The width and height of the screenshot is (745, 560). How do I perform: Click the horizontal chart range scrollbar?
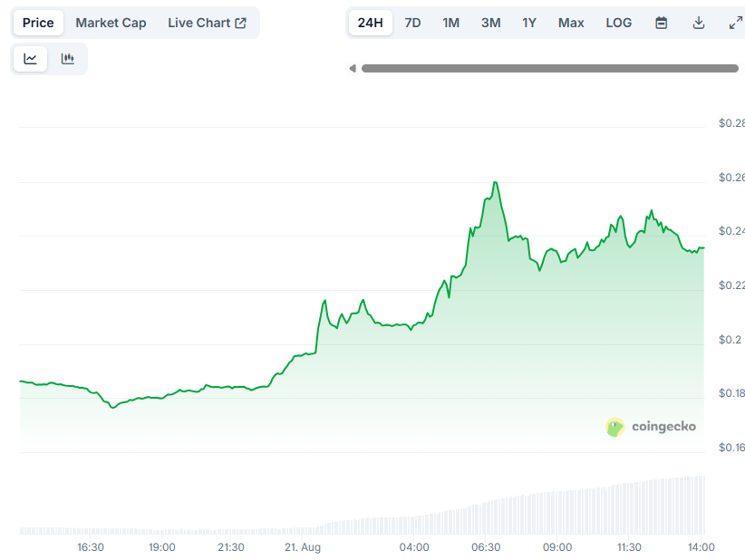pyautogui.click(x=550, y=68)
